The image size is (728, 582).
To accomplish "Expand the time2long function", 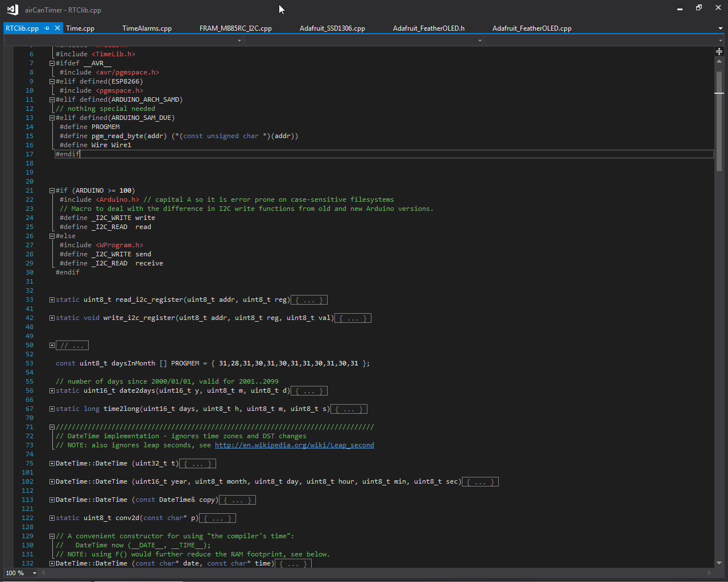I will click(52, 409).
